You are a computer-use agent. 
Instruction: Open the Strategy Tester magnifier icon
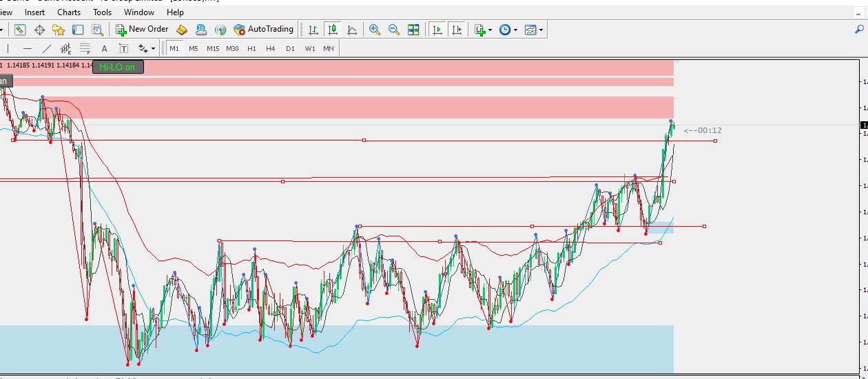(x=97, y=30)
